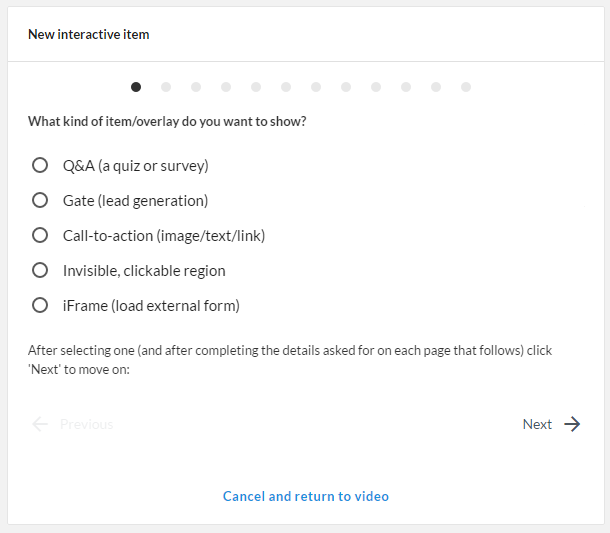Click the first (active) step dot

(136, 87)
